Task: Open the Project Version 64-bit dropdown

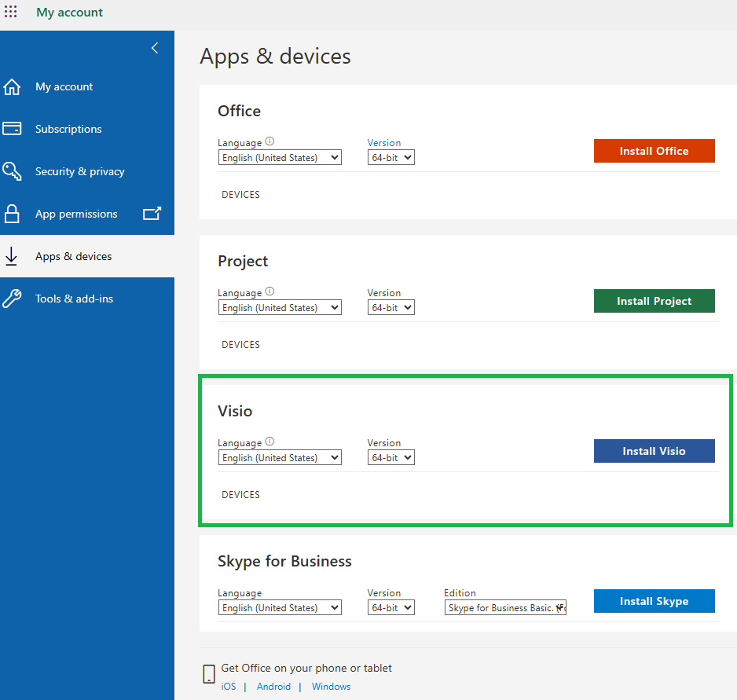Action: 391,307
